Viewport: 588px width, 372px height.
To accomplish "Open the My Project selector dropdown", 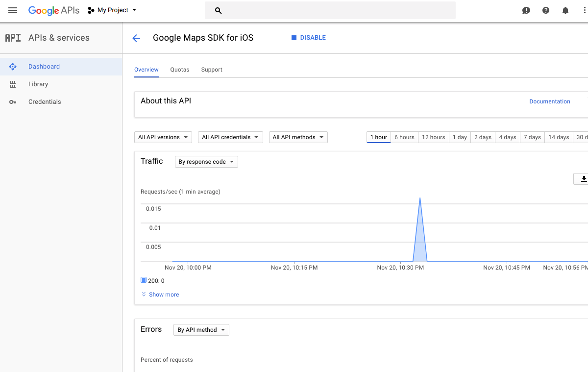I will pyautogui.click(x=112, y=10).
